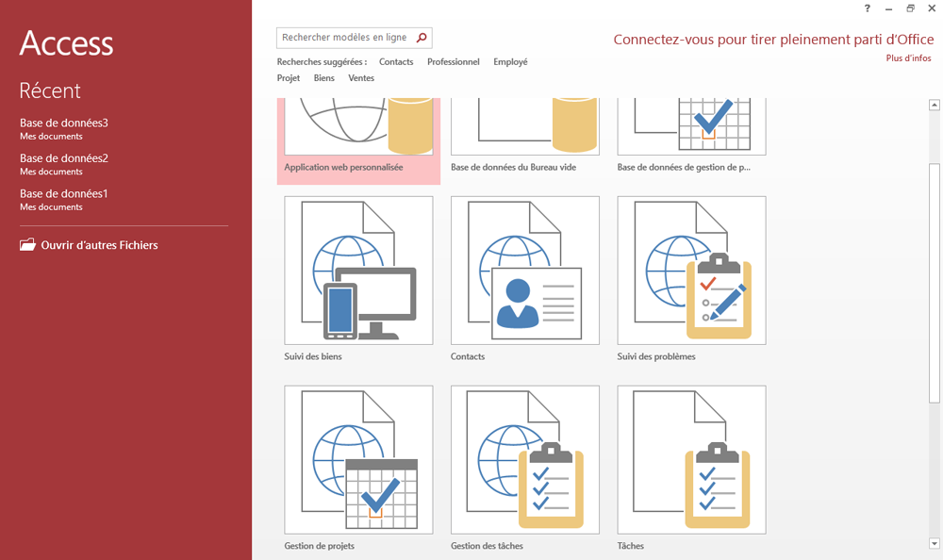Screen dimensions: 943x560
Task: Click the folder icon for opening files
Action: (x=27, y=245)
